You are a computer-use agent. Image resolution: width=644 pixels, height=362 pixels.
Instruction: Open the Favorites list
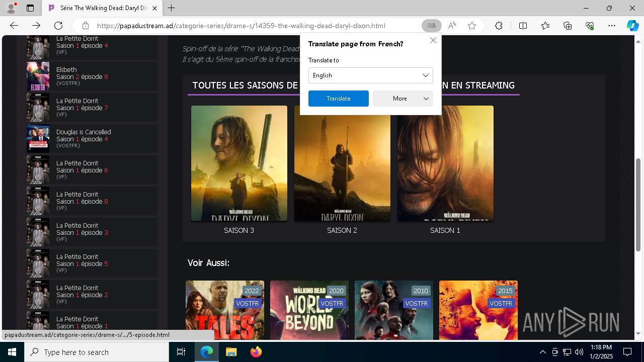click(545, 26)
